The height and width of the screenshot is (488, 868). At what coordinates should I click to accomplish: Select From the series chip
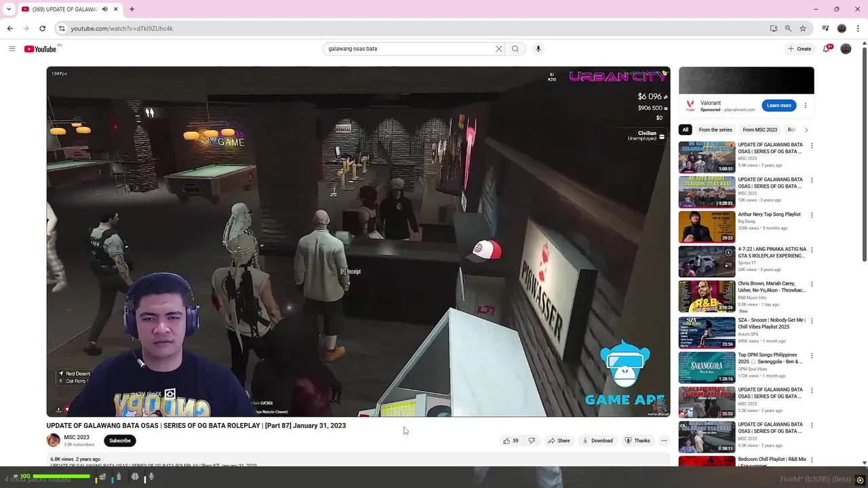[x=715, y=129]
